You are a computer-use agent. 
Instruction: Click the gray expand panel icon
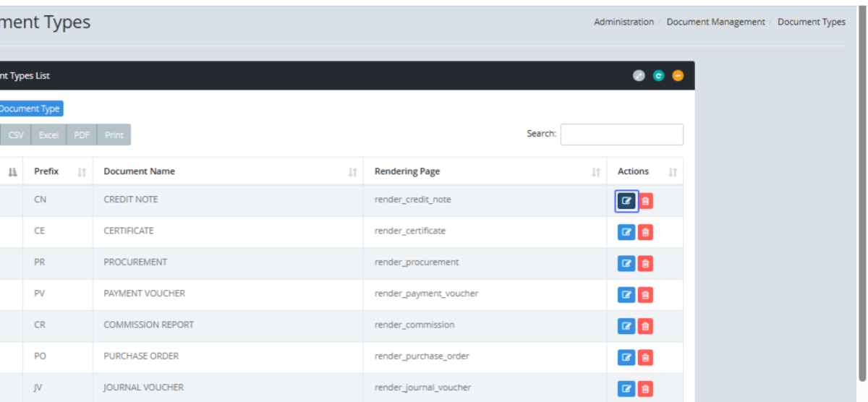639,76
